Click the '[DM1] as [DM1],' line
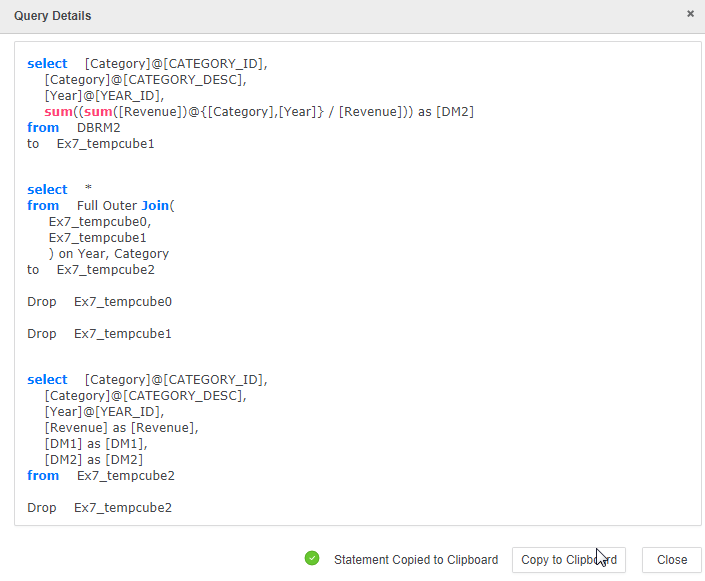Image resolution: width=705 pixels, height=581 pixels. [96, 444]
